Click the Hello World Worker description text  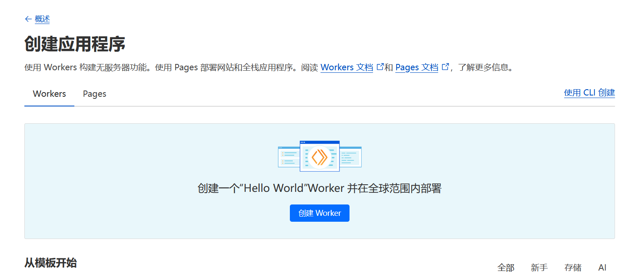pyautogui.click(x=320, y=188)
